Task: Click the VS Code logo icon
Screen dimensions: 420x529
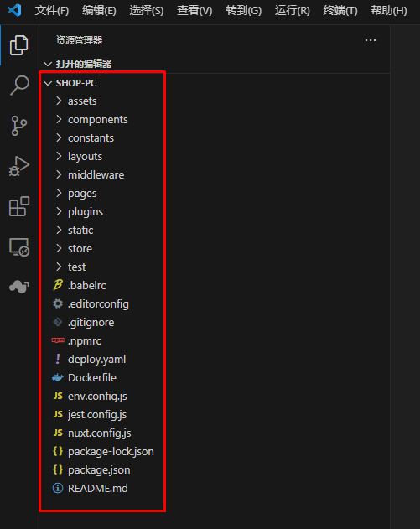Action: [x=14, y=10]
